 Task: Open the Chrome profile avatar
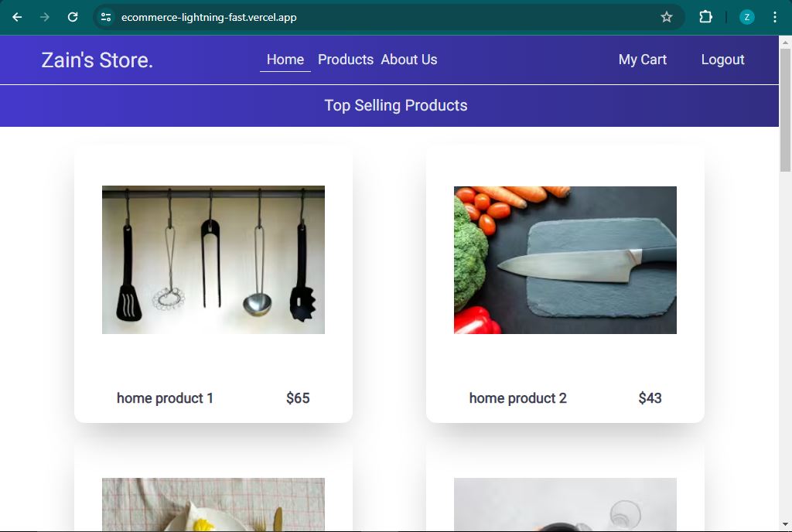pyautogui.click(x=746, y=17)
